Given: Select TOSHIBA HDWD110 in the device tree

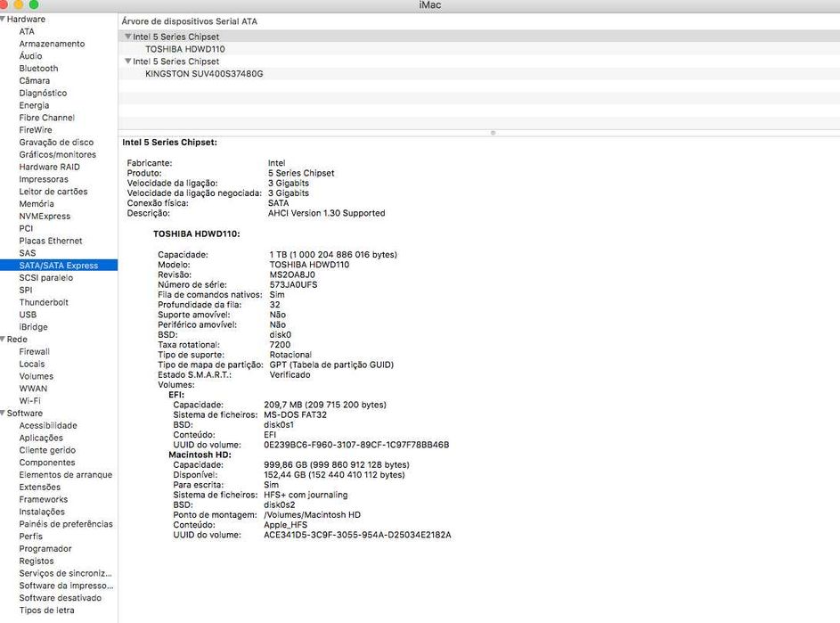Looking at the screenshot, I should (x=184, y=49).
